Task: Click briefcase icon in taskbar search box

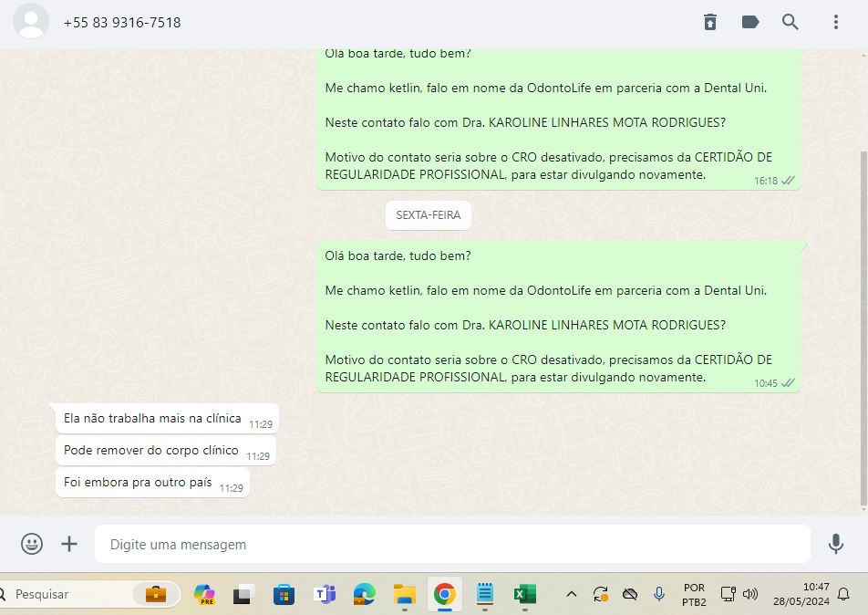Action: [156, 594]
